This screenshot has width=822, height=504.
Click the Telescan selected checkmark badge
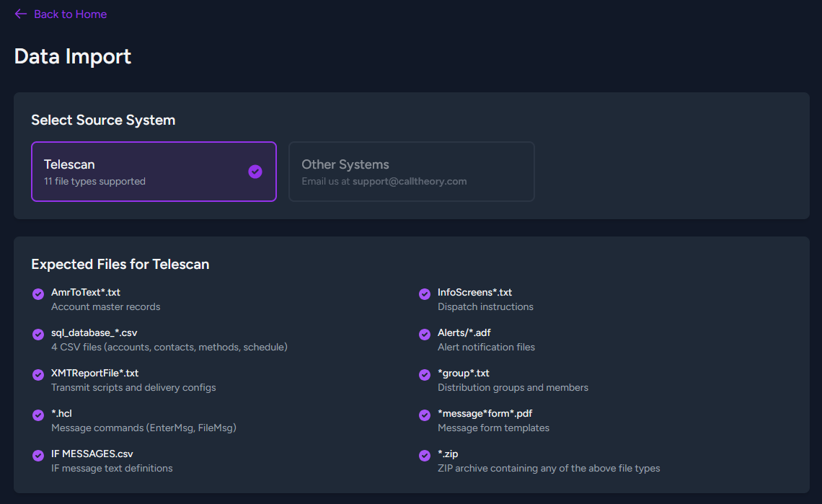255,172
